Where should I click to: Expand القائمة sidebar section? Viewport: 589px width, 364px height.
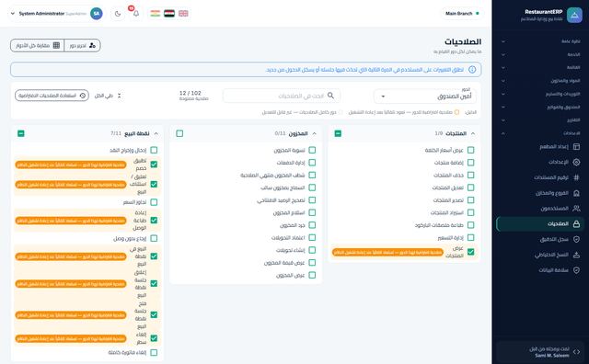(x=540, y=67)
